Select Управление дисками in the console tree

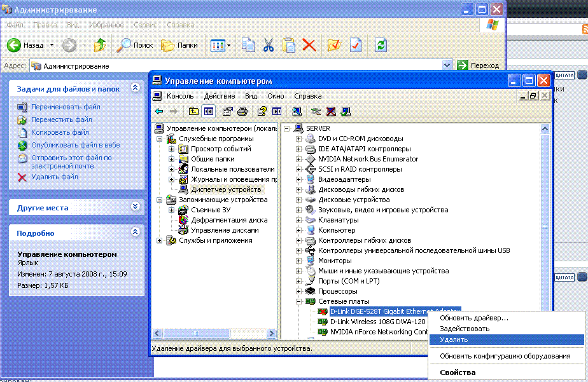tap(225, 230)
